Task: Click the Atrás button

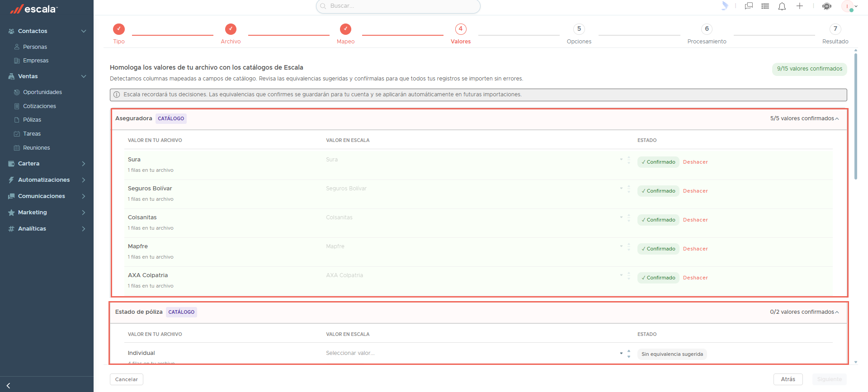Action: point(788,379)
